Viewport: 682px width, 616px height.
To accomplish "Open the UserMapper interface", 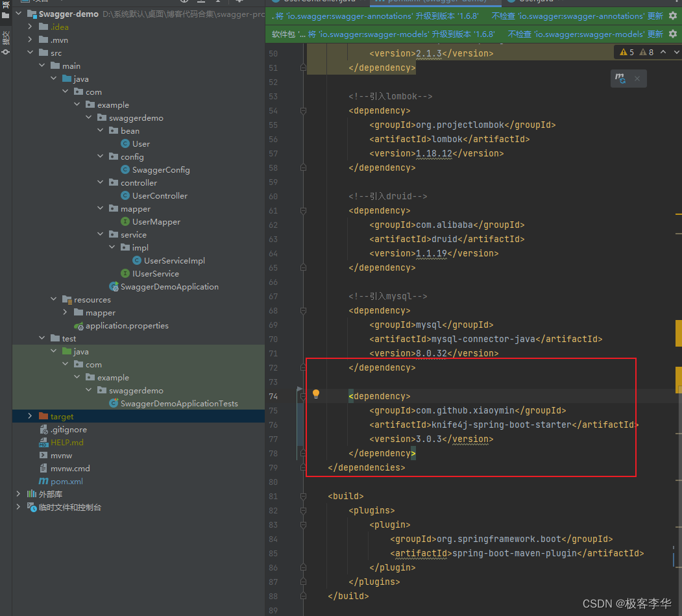I will [156, 222].
